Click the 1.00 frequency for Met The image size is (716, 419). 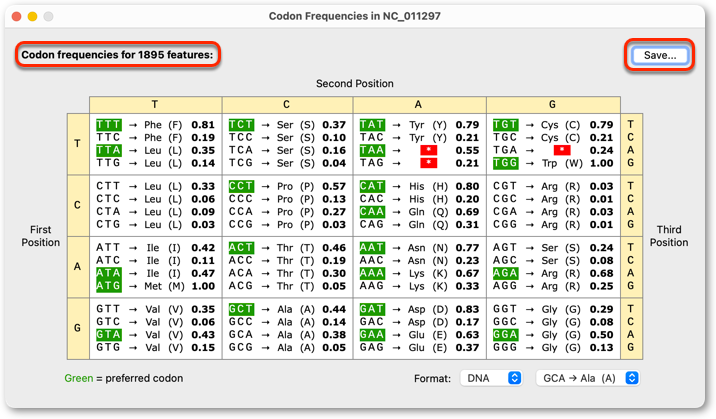pos(203,286)
